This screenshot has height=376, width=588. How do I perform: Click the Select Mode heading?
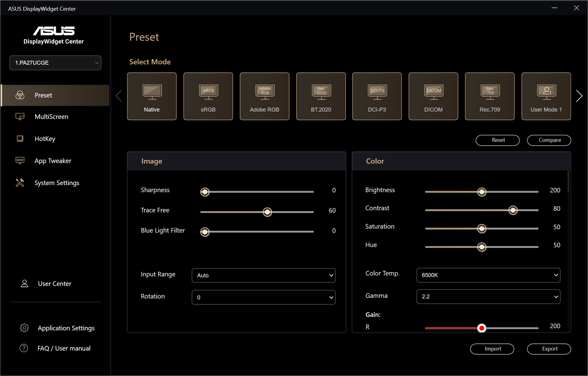click(x=150, y=62)
